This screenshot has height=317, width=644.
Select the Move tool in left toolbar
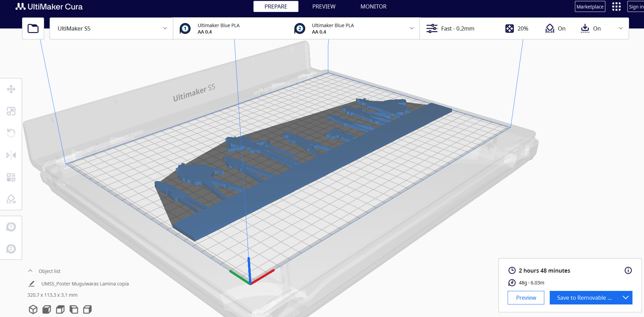[11, 89]
